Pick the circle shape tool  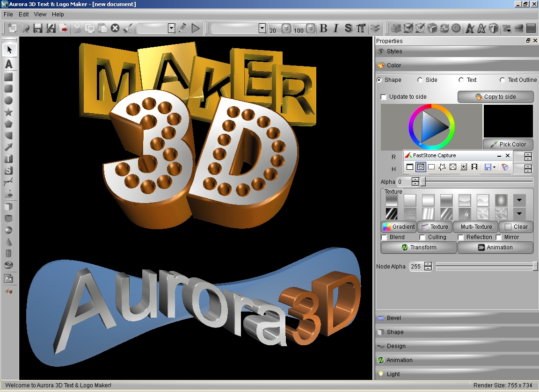coord(8,100)
